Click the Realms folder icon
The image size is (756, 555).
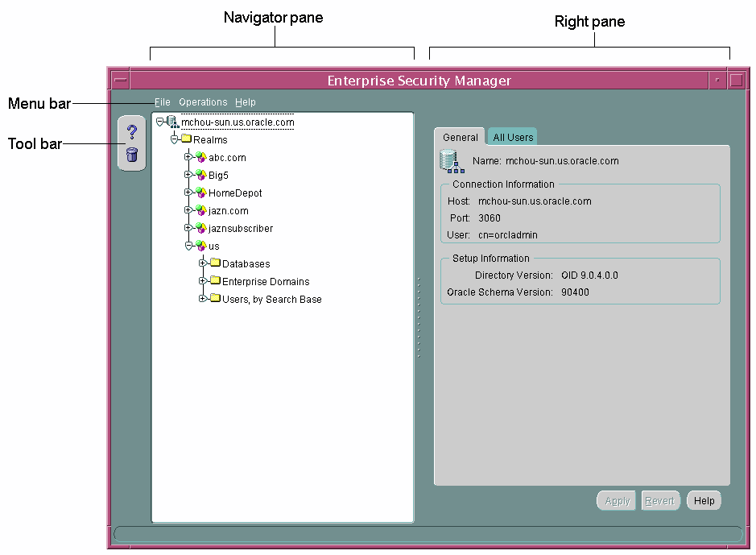[186, 139]
